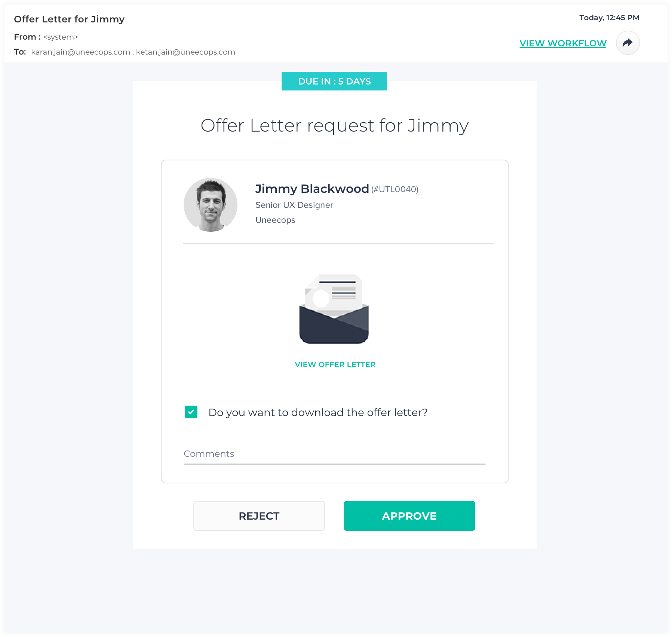Click the forward arrow icon
This screenshot has width=672, height=637.
click(x=627, y=43)
